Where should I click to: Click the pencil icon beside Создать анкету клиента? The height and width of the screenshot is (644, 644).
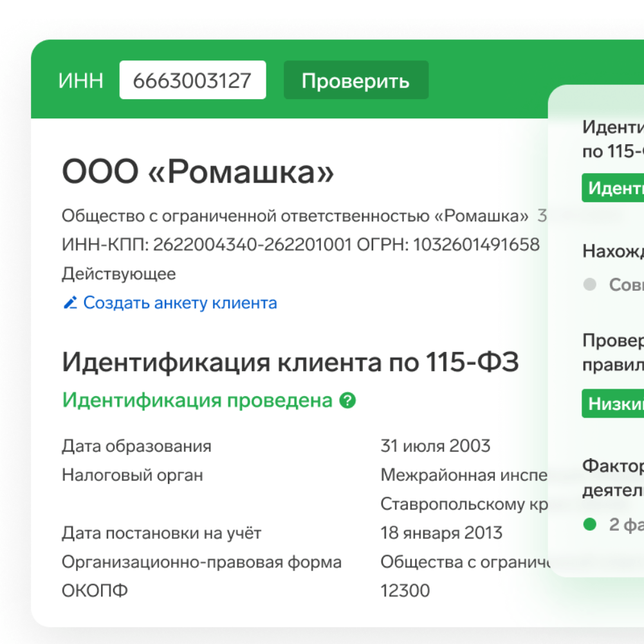click(x=70, y=302)
